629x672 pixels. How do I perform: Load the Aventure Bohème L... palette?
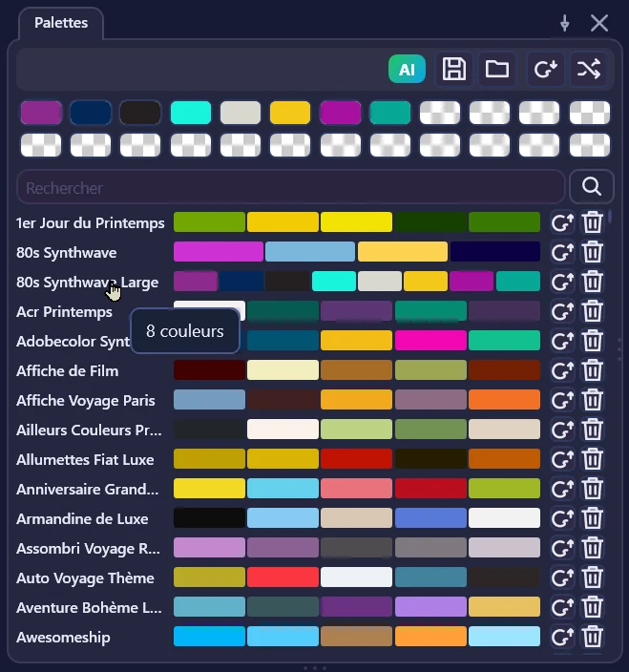(562, 607)
